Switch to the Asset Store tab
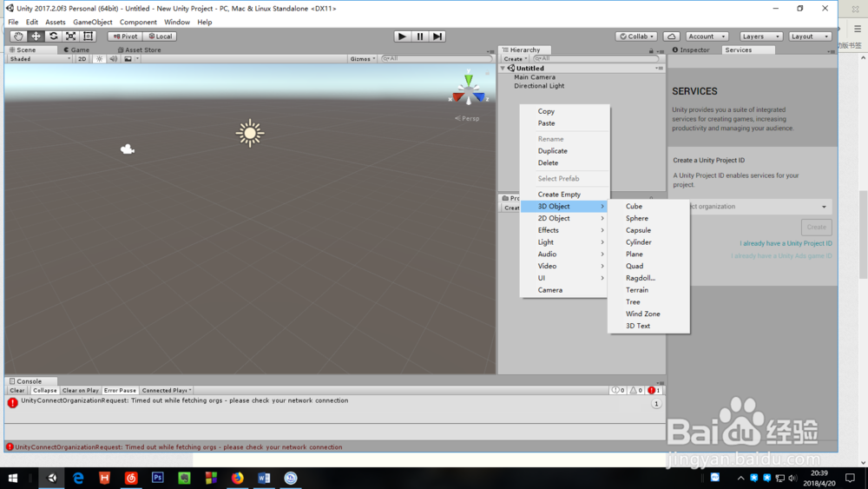Image resolution: width=868 pixels, height=489 pixels. tap(139, 50)
